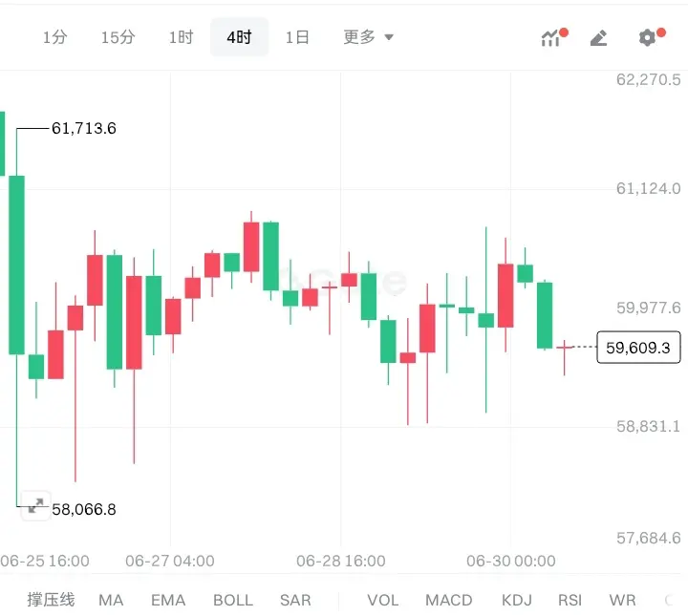This screenshot has height=616, width=688.
Task: Enable the EMA overlay indicator
Action: tap(168, 600)
